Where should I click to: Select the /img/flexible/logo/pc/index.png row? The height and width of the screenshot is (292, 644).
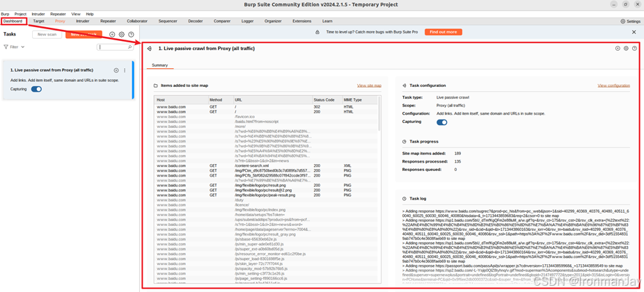pos(266,210)
